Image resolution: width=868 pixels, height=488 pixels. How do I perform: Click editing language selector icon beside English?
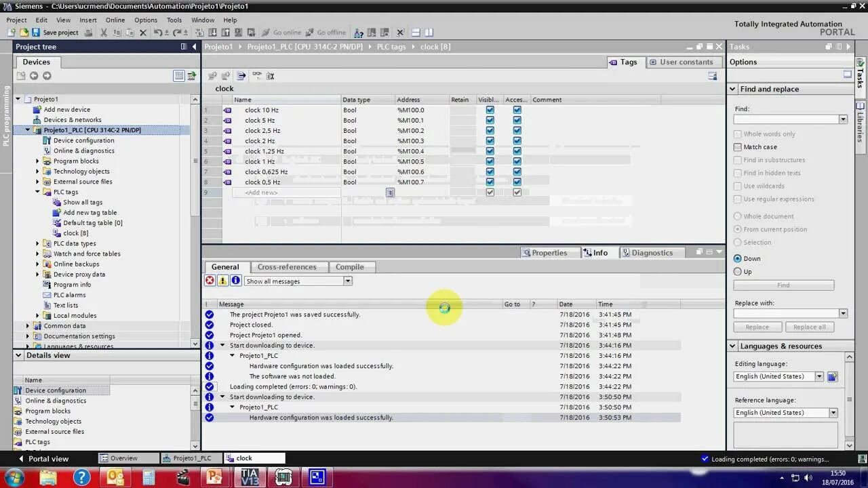pos(832,376)
